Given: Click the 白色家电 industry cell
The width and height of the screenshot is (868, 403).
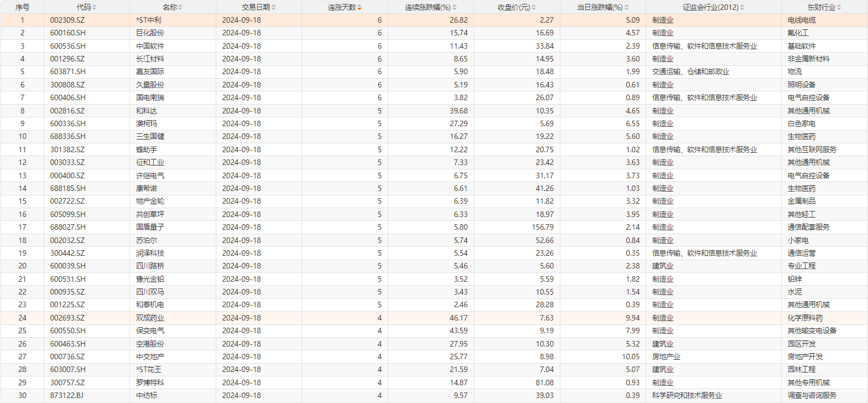Looking at the screenshot, I should [x=802, y=123].
